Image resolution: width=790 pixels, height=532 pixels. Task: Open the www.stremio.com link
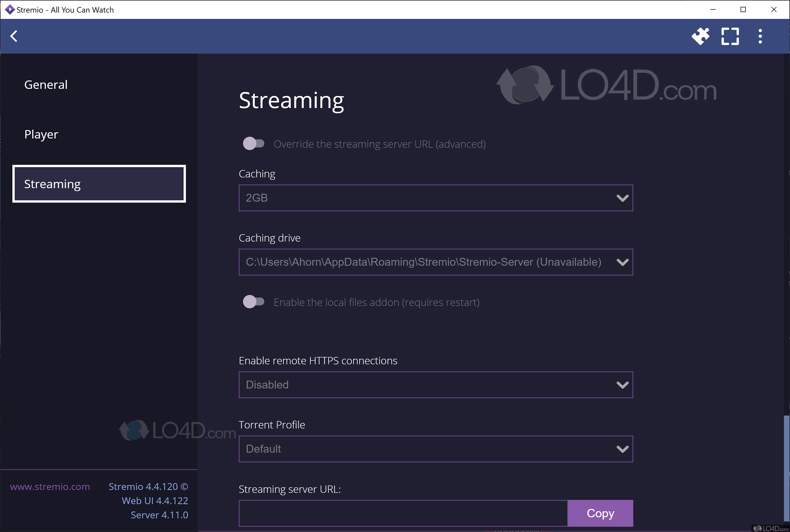tap(50, 487)
